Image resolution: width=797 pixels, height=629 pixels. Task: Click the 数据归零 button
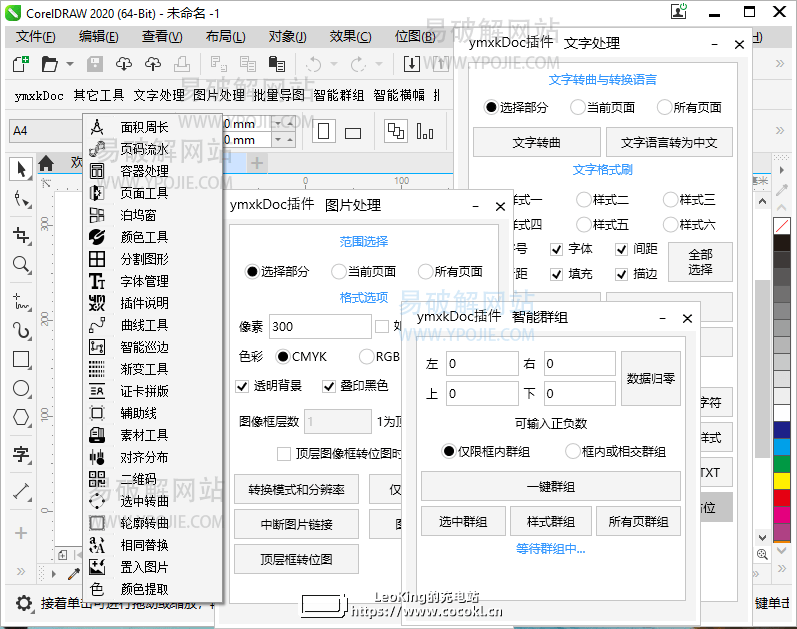click(x=651, y=378)
